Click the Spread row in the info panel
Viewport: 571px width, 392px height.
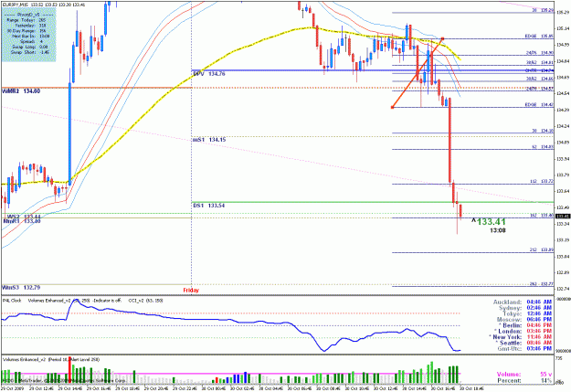click(x=32, y=41)
